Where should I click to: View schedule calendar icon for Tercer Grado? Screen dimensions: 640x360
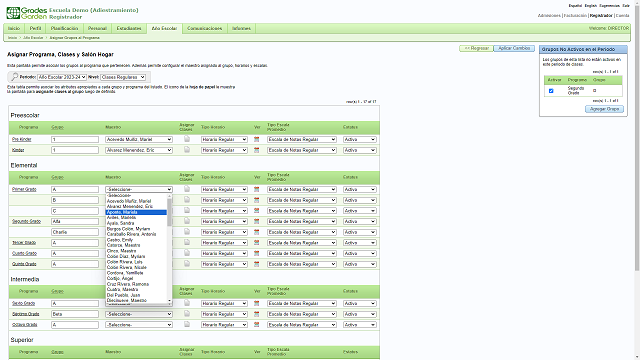tap(256, 242)
